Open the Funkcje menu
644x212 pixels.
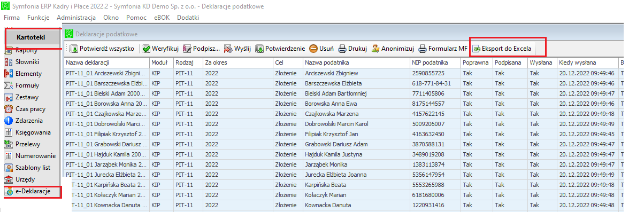pyautogui.click(x=38, y=18)
